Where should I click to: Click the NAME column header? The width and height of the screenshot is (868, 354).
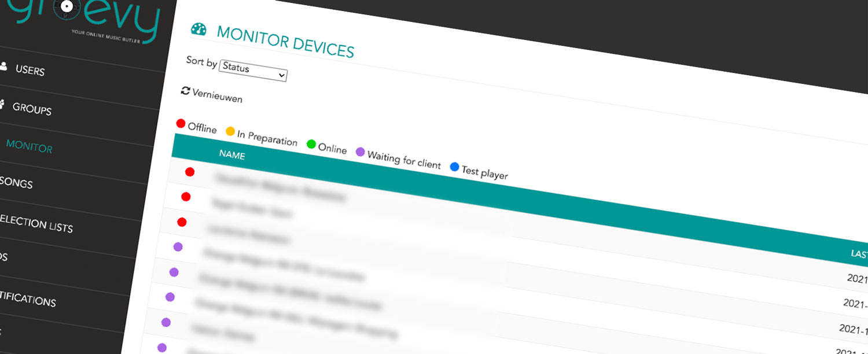(x=232, y=155)
